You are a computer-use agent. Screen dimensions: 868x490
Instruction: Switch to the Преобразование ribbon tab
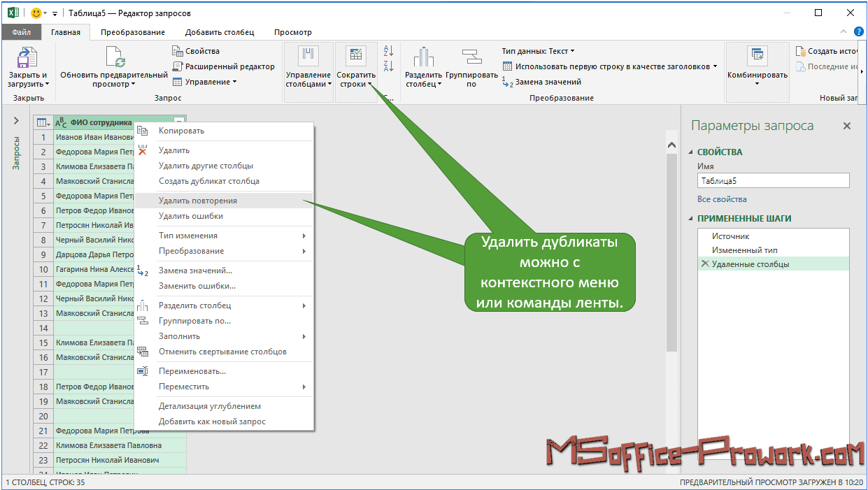coord(132,32)
